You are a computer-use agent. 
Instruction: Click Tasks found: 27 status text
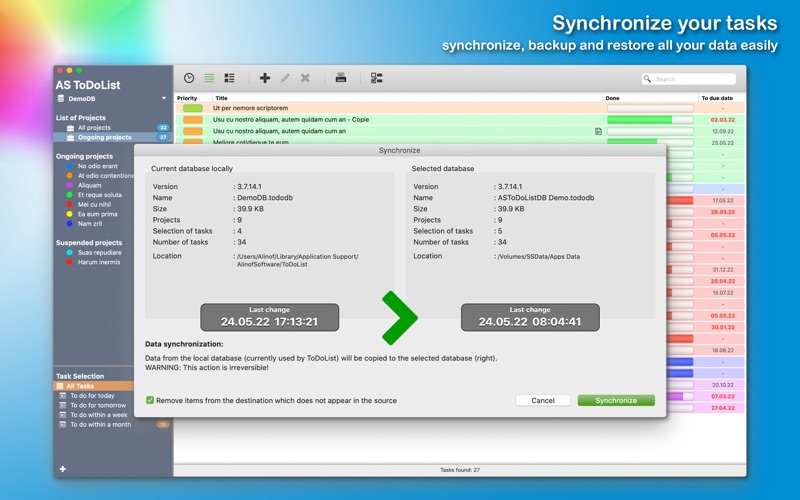(x=460, y=470)
